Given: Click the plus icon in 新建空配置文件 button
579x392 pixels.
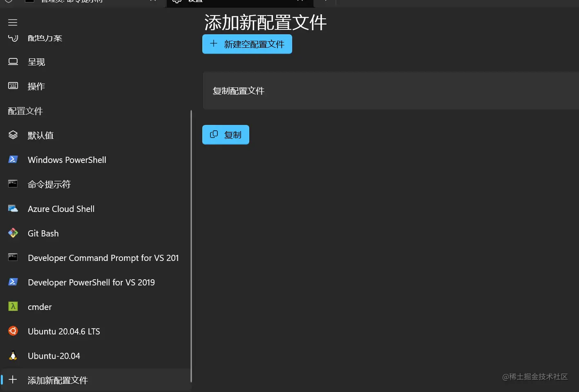Looking at the screenshot, I should 214,43.
